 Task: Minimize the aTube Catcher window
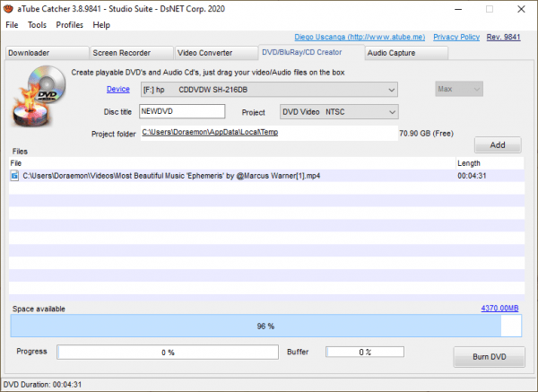[x=458, y=9]
